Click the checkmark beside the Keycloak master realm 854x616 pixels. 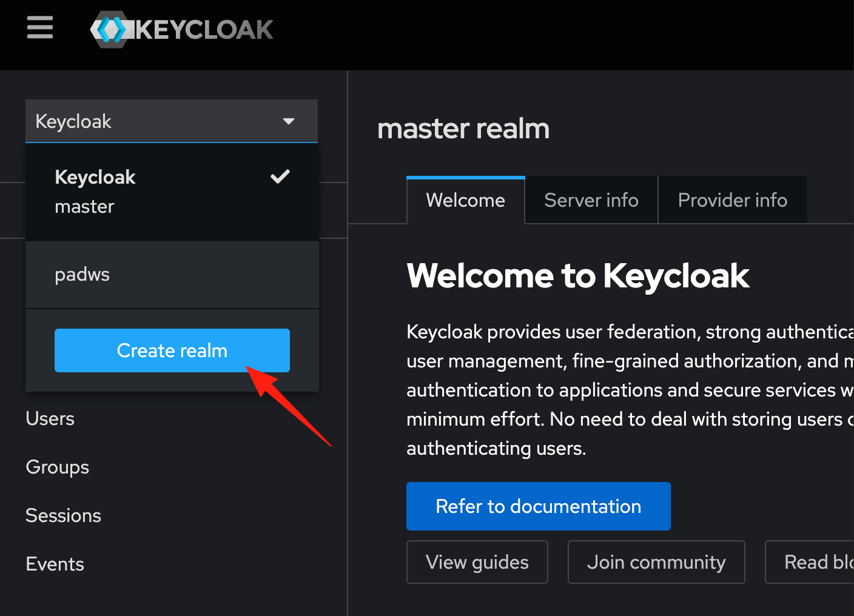click(x=280, y=176)
